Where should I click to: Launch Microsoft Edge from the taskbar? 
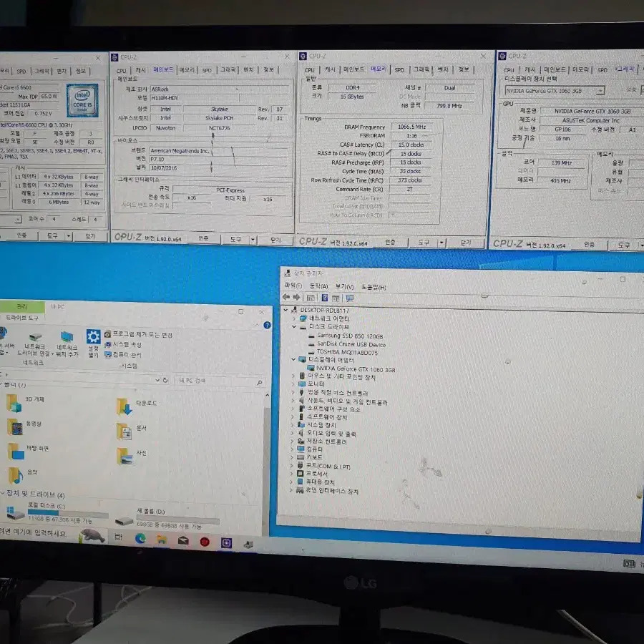pyautogui.click(x=140, y=538)
